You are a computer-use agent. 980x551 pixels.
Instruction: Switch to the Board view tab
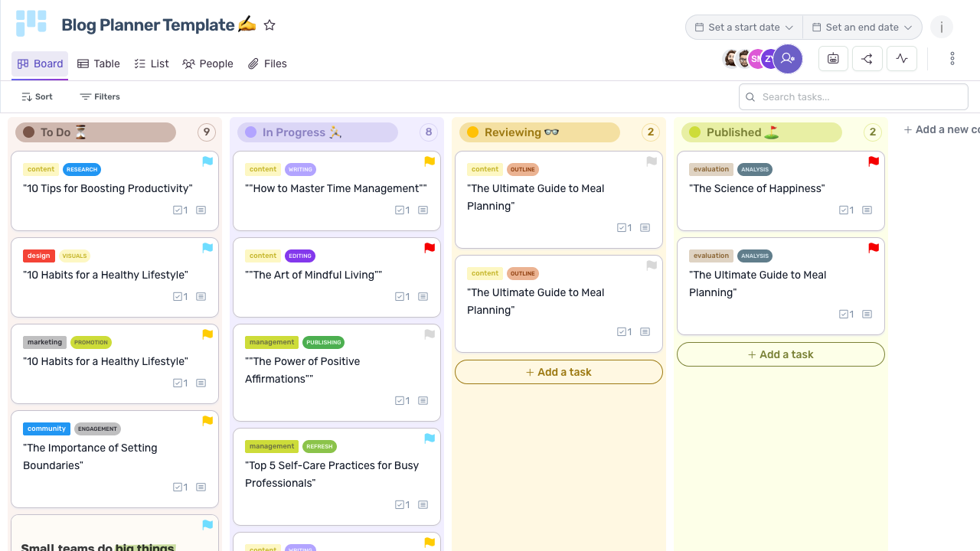pyautogui.click(x=40, y=64)
